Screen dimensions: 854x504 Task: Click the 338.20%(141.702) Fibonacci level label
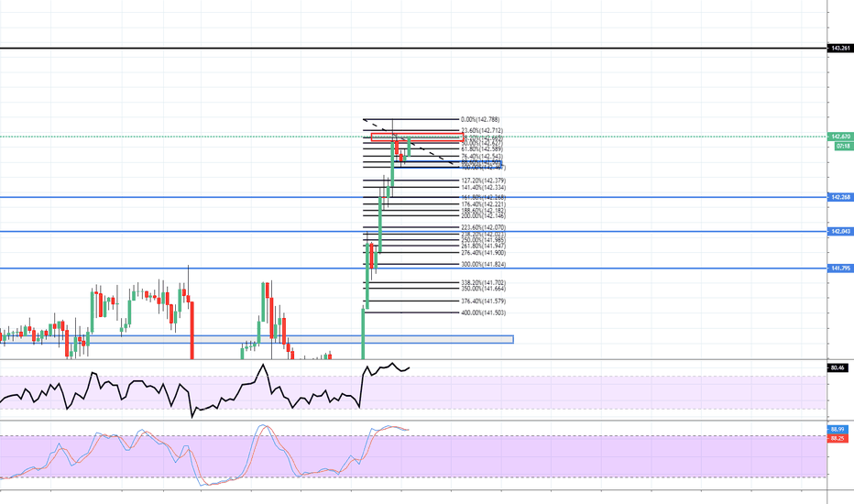tap(484, 282)
